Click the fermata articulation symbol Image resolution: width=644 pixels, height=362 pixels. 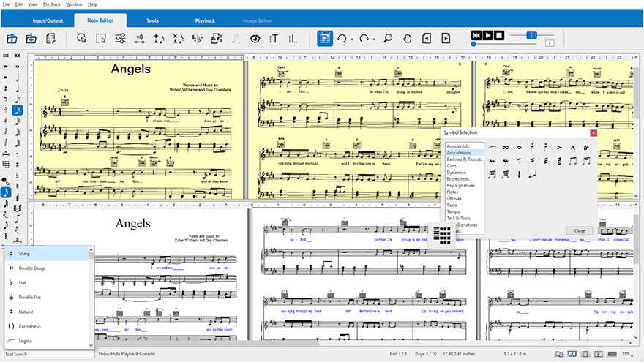(x=519, y=147)
